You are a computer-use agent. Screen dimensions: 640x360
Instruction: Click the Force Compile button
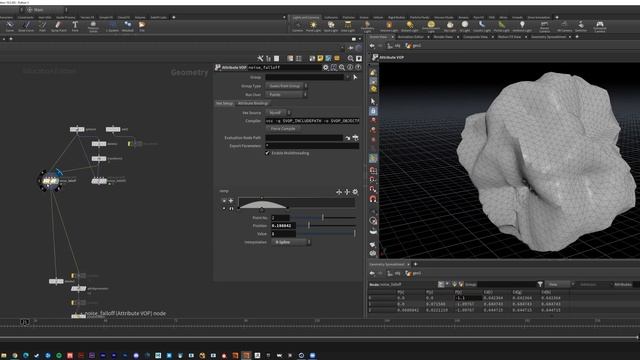(282, 129)
